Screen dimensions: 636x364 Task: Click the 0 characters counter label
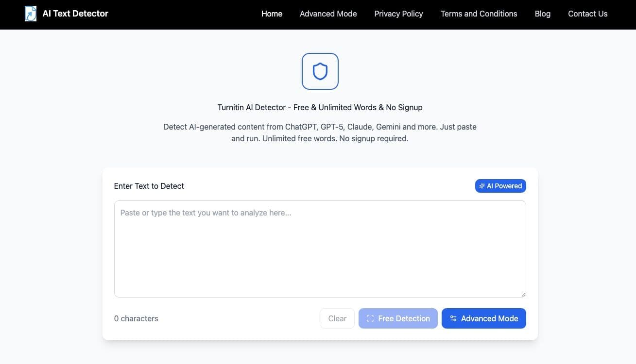pos(136,318)
